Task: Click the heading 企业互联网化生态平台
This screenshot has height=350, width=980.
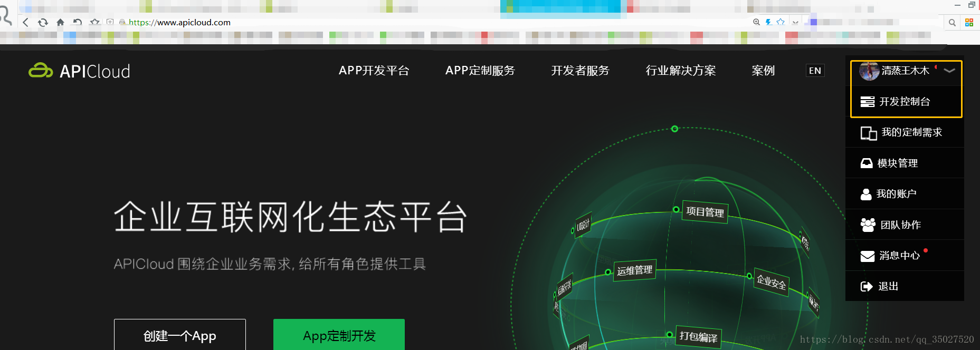Action: point(291,217)
